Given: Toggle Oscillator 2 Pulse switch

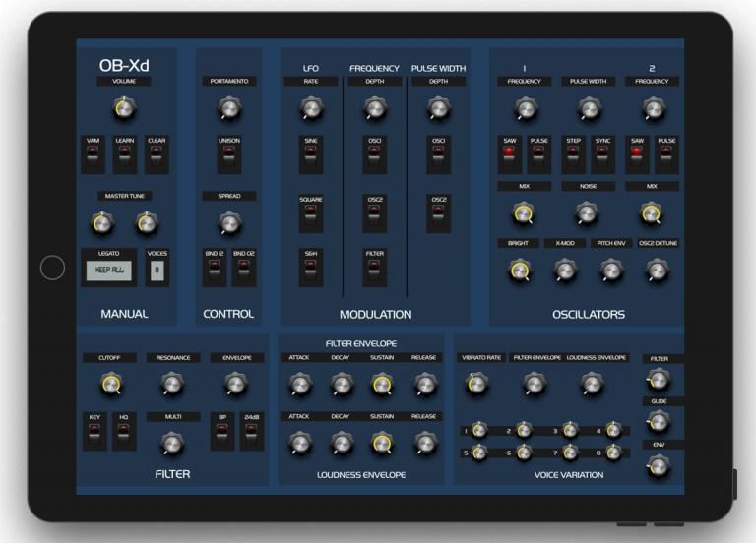Looking at the screenshot, I should 666,154.
